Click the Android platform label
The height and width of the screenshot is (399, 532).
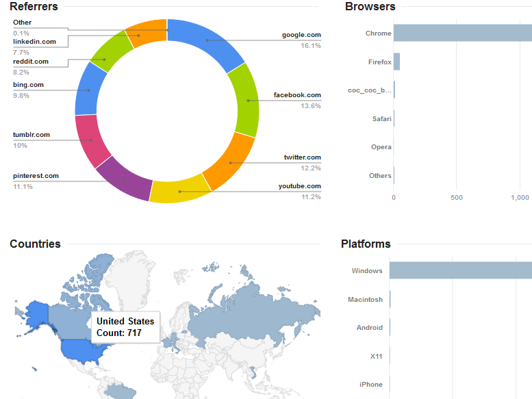coord(370,328)
